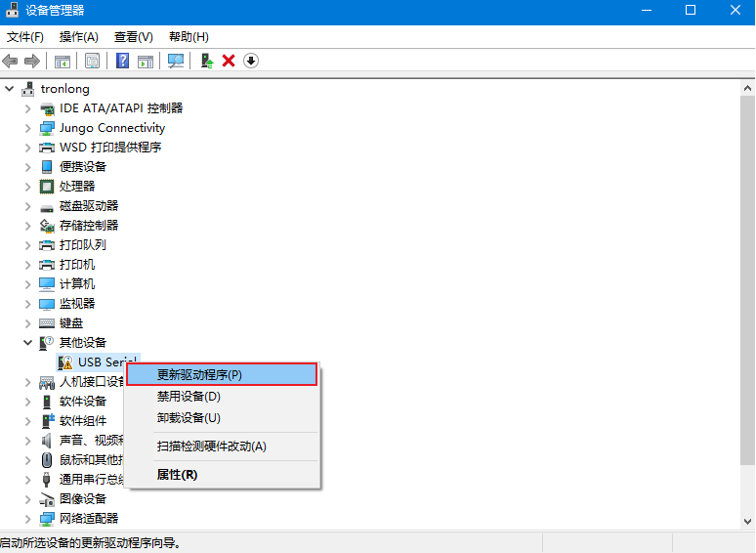Click the scrollbar down arrow
This screenshot has height=553, width=756.
pos(747,522)
